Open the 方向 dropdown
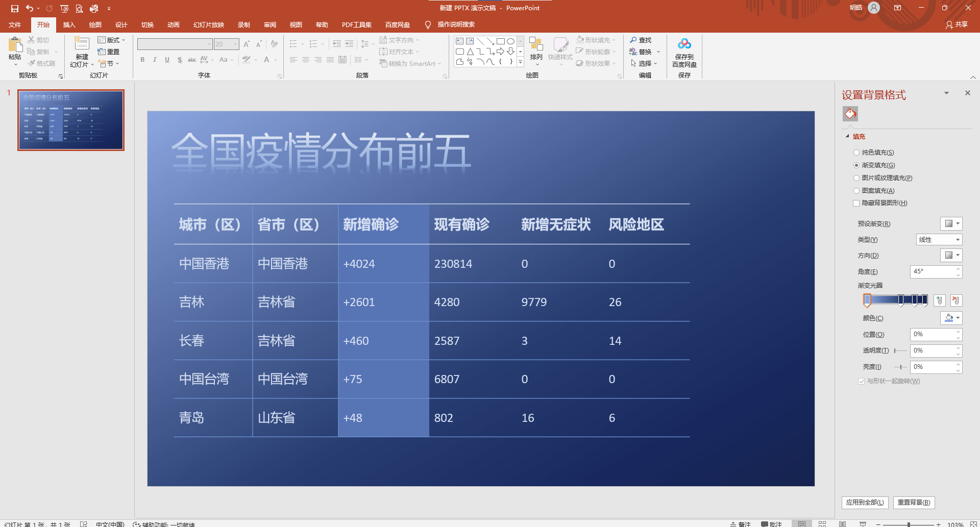Image resolution: width=980 pixels, height=527 pixels. coord(951,255)
